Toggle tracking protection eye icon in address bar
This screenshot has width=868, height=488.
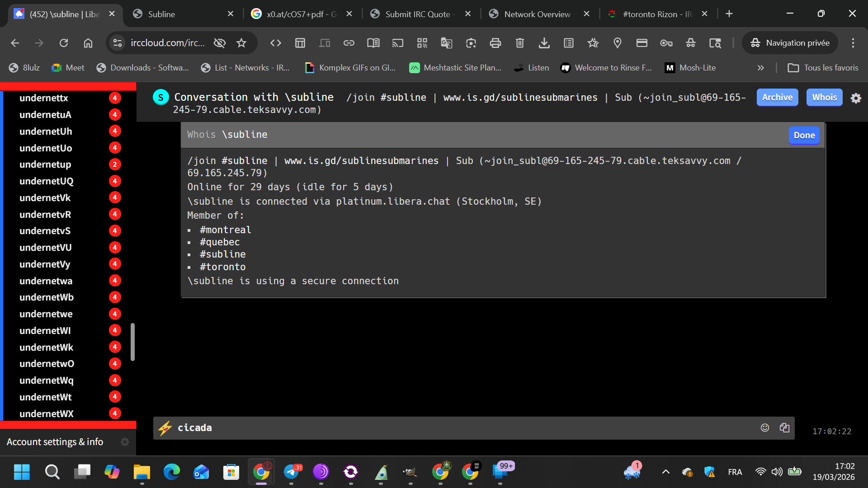tap(220, 43)
